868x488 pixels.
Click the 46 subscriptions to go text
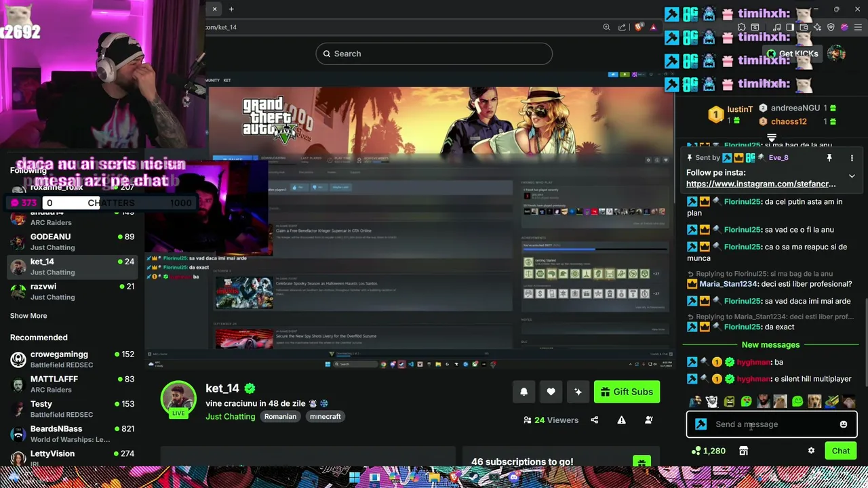[522, 462]
